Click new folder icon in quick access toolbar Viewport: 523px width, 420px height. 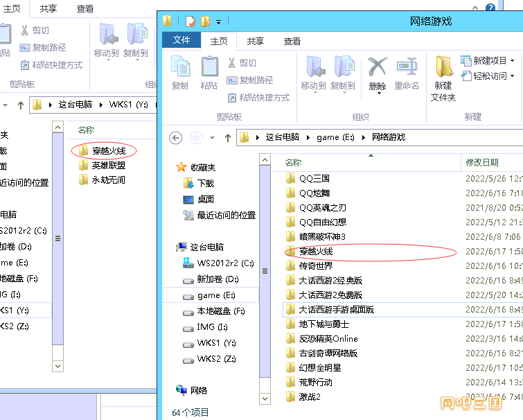click(206, 21)
